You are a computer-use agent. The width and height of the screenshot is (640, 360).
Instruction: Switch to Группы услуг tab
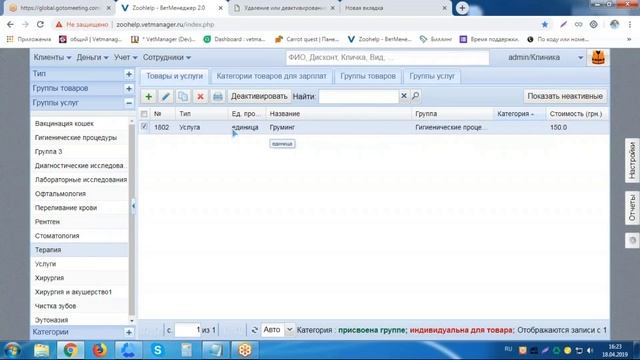(x=432, y=76)
